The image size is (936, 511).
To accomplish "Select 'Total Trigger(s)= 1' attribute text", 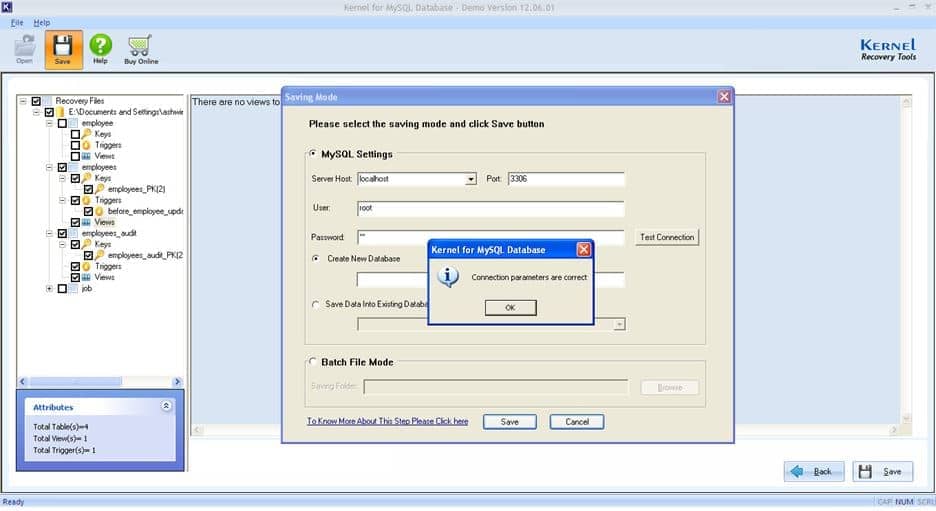I will click(64, 450).
